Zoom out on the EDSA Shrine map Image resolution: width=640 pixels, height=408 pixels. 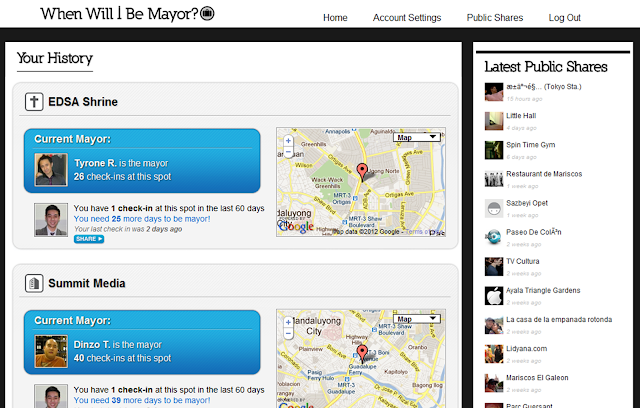point(288,152)
